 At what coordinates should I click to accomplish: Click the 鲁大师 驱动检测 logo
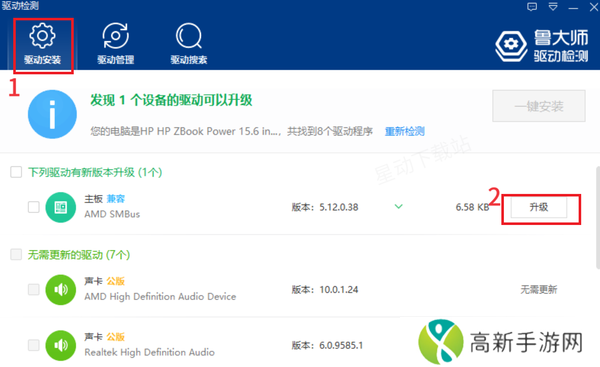coord(541,46)
